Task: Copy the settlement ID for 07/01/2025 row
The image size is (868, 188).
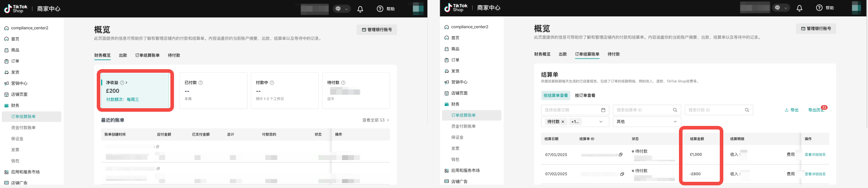Action: pyautogui.click(x=620, y=155)
